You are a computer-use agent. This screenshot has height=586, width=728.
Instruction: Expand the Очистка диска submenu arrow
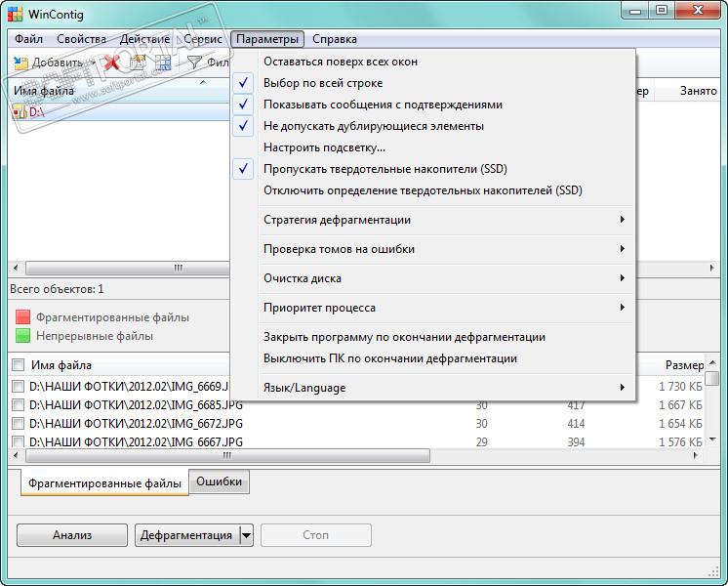click(x=623, y=278)
